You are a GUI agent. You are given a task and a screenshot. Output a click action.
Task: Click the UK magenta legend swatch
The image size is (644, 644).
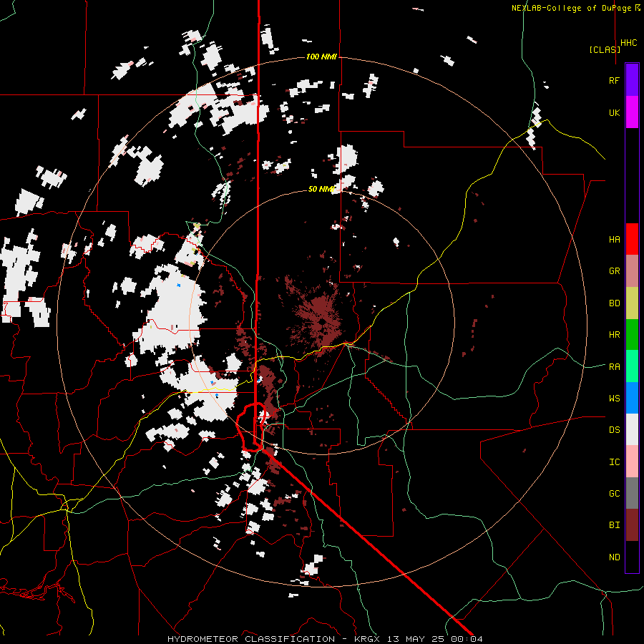pos(632,112)
